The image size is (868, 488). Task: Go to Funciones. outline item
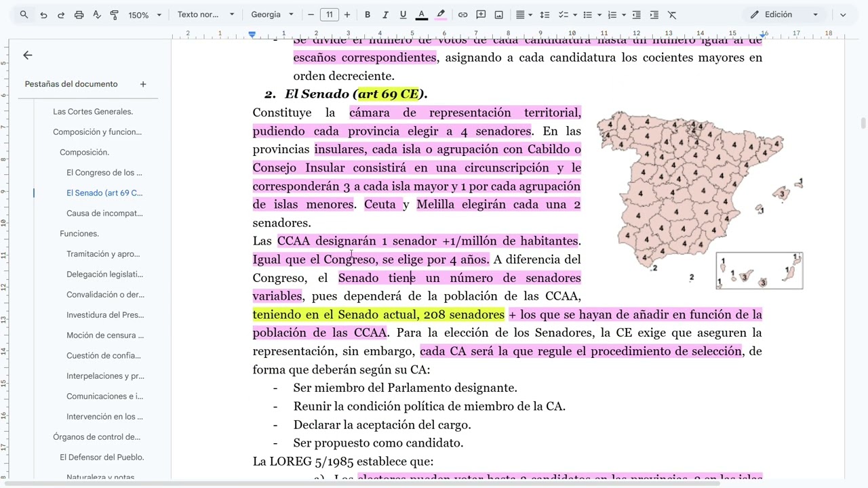[79, 234]
